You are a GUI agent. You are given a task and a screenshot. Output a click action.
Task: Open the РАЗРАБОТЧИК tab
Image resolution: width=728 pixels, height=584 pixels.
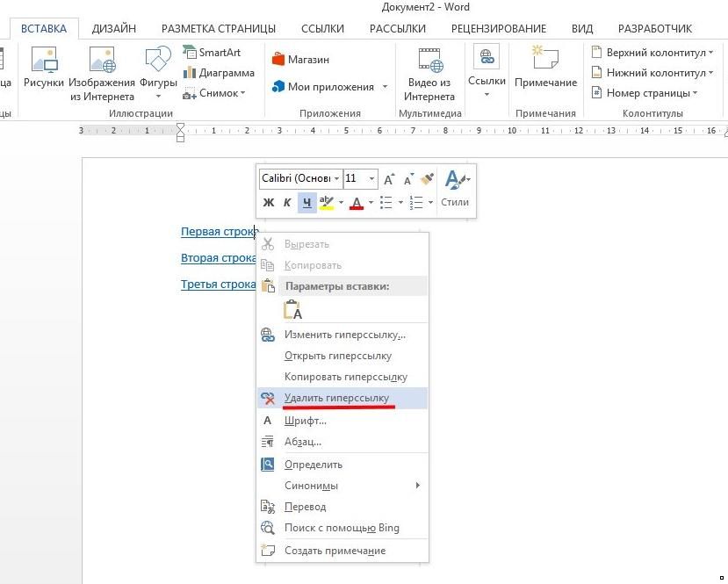(x=655, y=29)
